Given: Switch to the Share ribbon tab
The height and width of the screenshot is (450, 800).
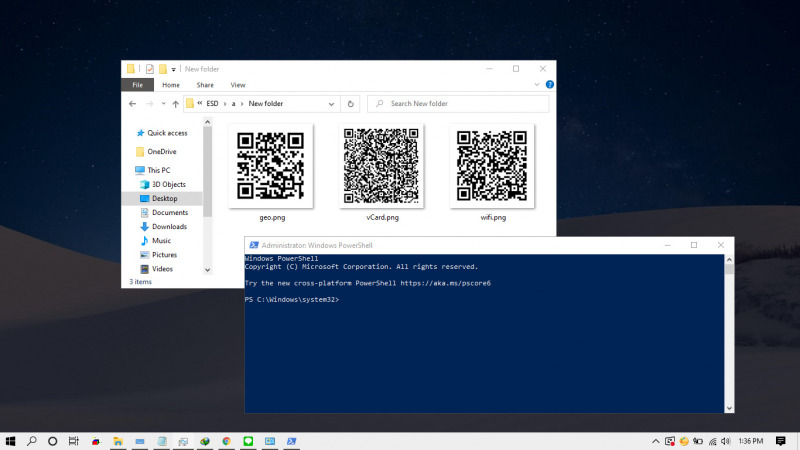Looking at the screenshot, I should click(205, 85).
